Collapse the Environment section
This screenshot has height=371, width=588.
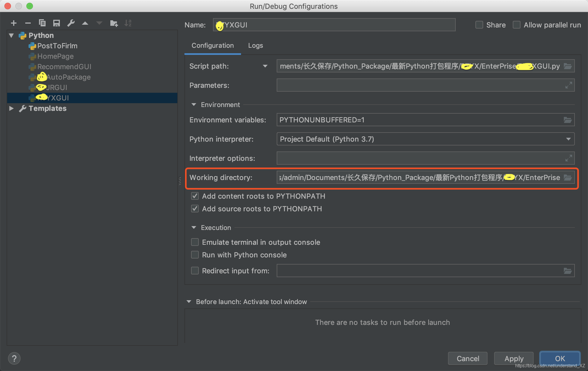[x=194, y=105]
